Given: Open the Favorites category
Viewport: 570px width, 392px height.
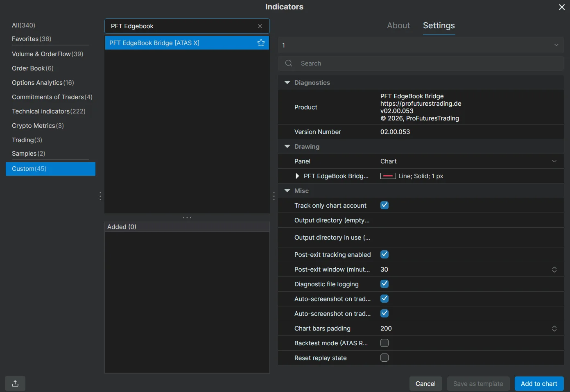Looking at the screenshot, I should (x=32, y=39).
